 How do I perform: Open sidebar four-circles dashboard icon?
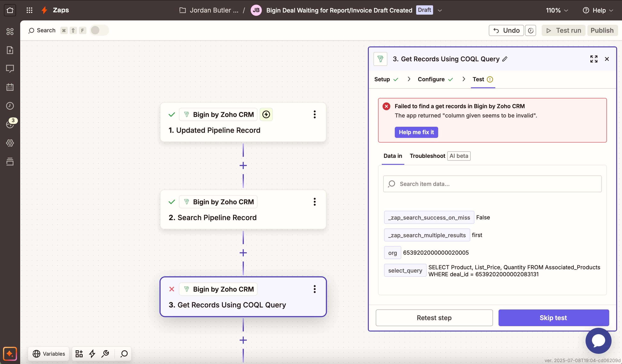pyautogui.click(x=10, y=31)
